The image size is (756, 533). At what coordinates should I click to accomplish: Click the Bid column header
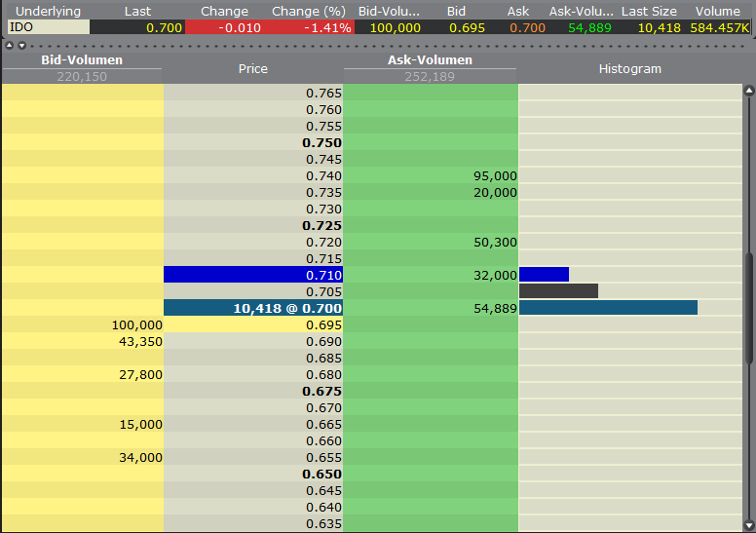click(x=456, y=11)
